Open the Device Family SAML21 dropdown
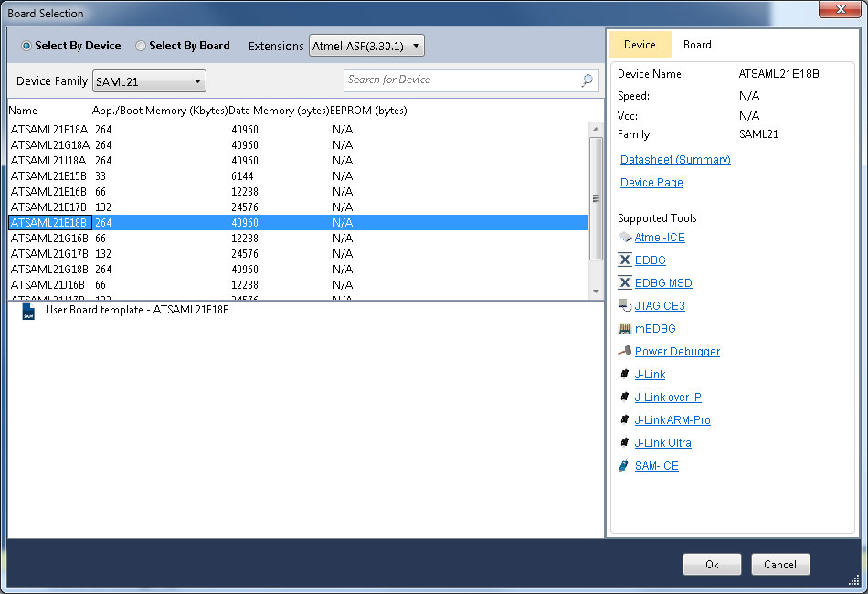This screenshot has width=868, height=594. coord(149,81)
